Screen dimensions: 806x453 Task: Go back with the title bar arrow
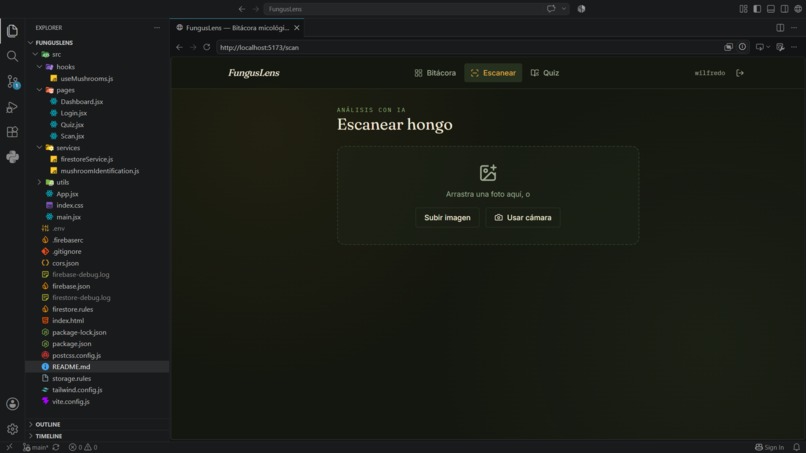click(x=242, y=9)
